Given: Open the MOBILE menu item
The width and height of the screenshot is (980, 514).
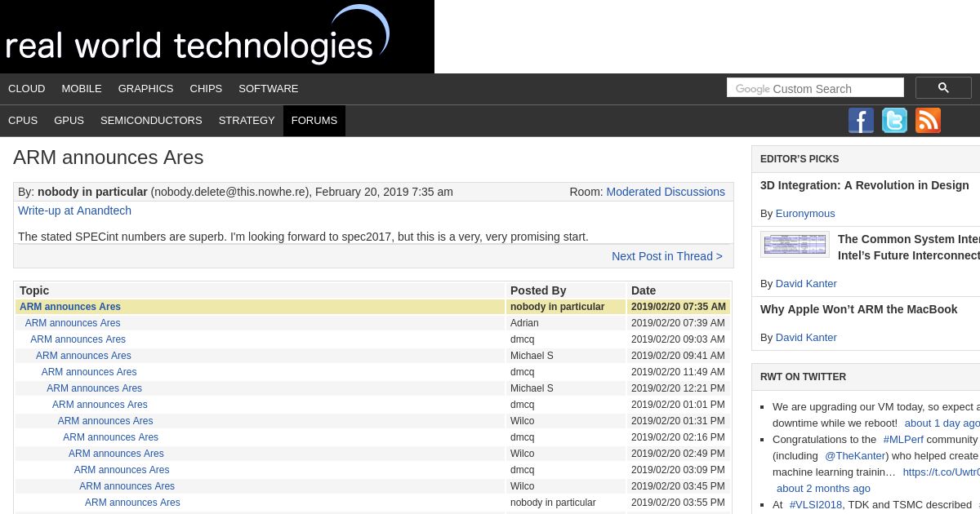Looking at the screenshot, I should (82, 89).
